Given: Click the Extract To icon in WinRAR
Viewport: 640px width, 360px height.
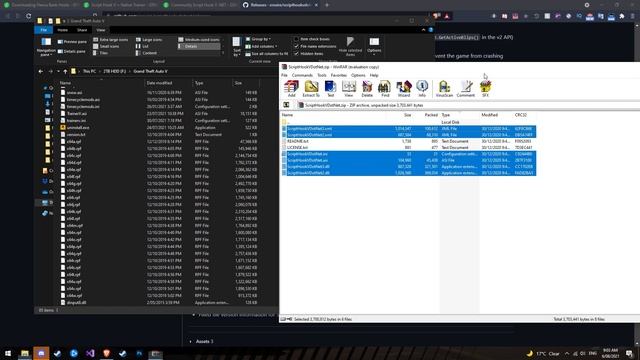Looking at the screenshot, I should pos(311,89).
